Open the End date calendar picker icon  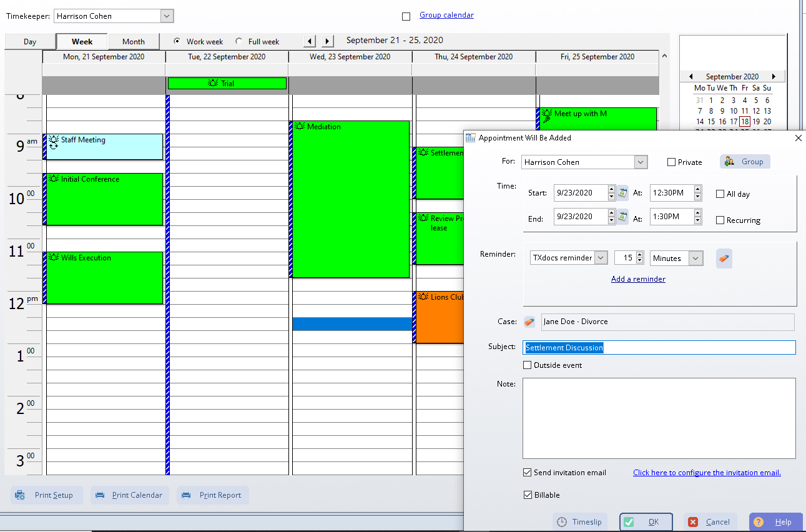point(622,216)
